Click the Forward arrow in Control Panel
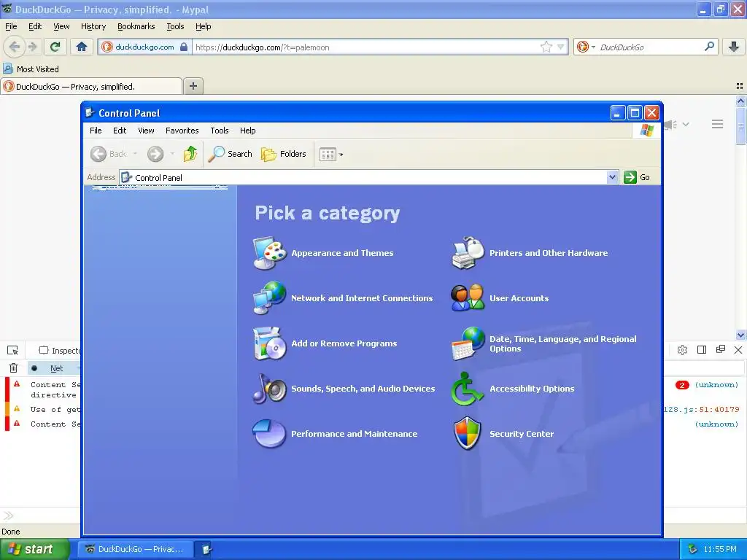This screenshot has height=560, width=747. coord(155,154)
